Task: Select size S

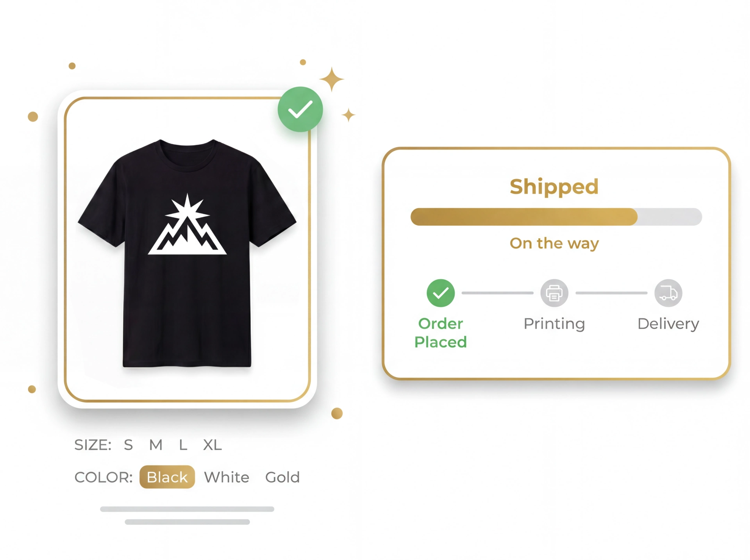Action: pyautogui.click(x=128, y=445)
